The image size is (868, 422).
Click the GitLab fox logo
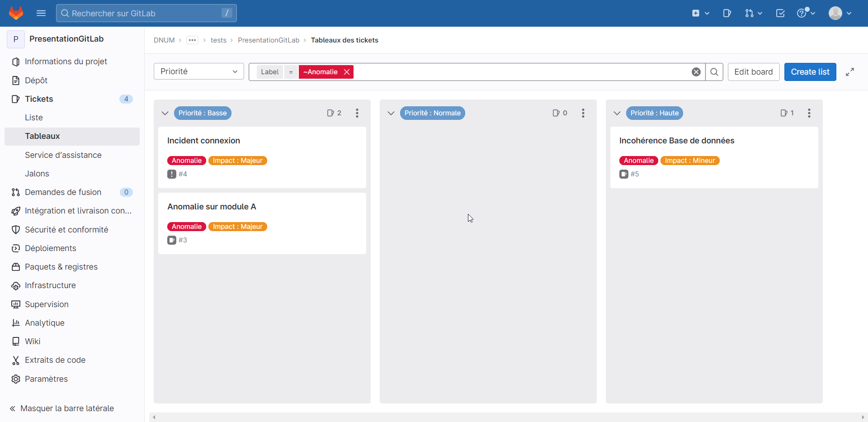tap(16, 13)
